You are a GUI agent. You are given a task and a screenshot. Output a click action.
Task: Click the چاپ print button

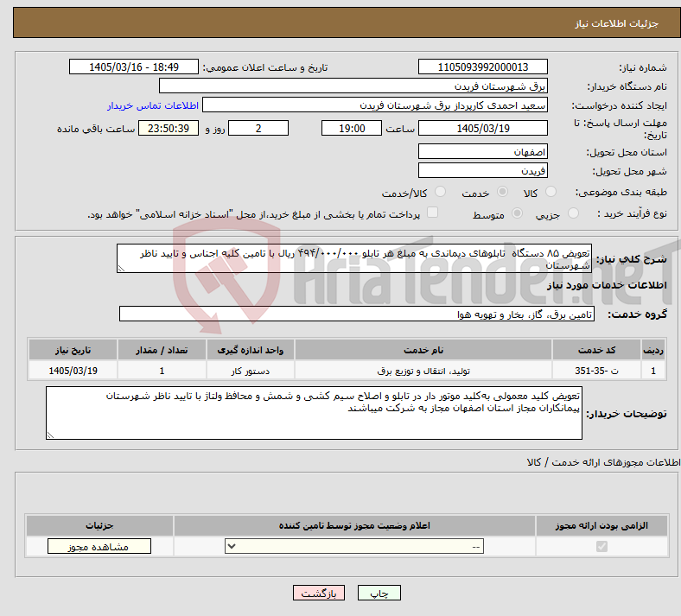[379, 593]
